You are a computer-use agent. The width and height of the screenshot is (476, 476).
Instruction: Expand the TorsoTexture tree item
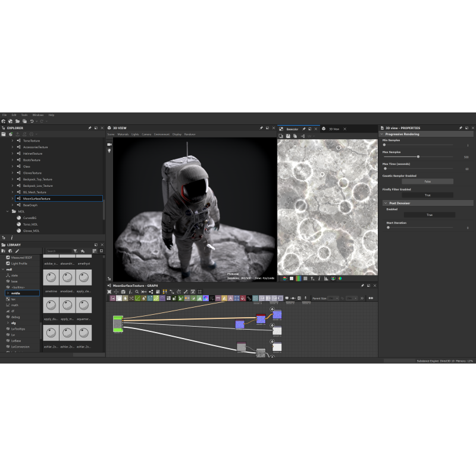click(12, 140)
